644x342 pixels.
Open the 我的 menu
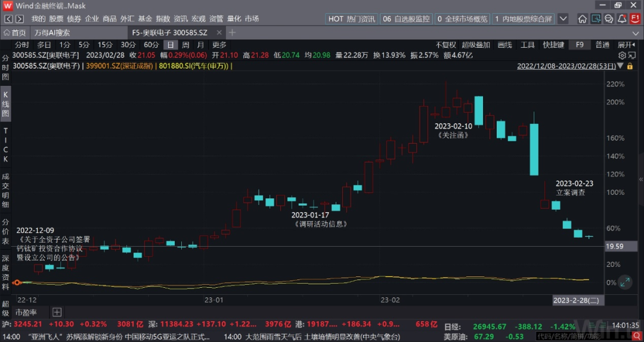[x=39, y=19]
